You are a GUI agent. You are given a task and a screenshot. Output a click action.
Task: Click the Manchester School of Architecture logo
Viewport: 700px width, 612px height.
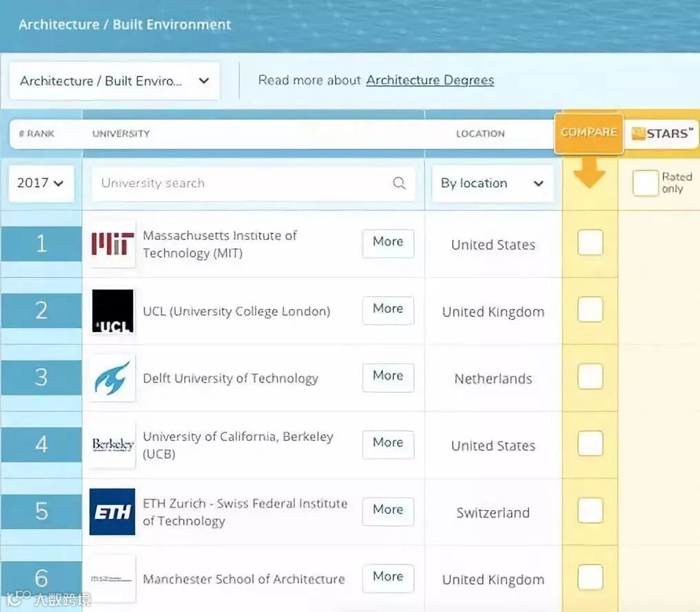click(x=112, y=579)
